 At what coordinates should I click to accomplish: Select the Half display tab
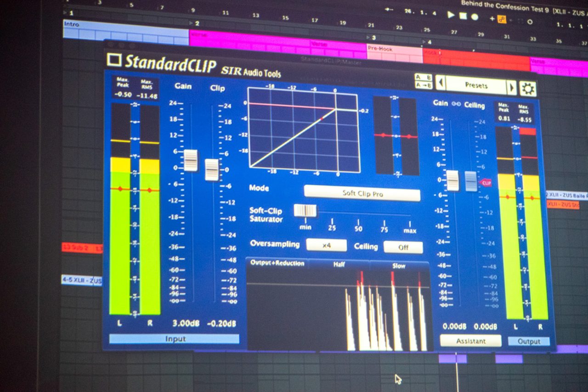(x=339, y=265)
